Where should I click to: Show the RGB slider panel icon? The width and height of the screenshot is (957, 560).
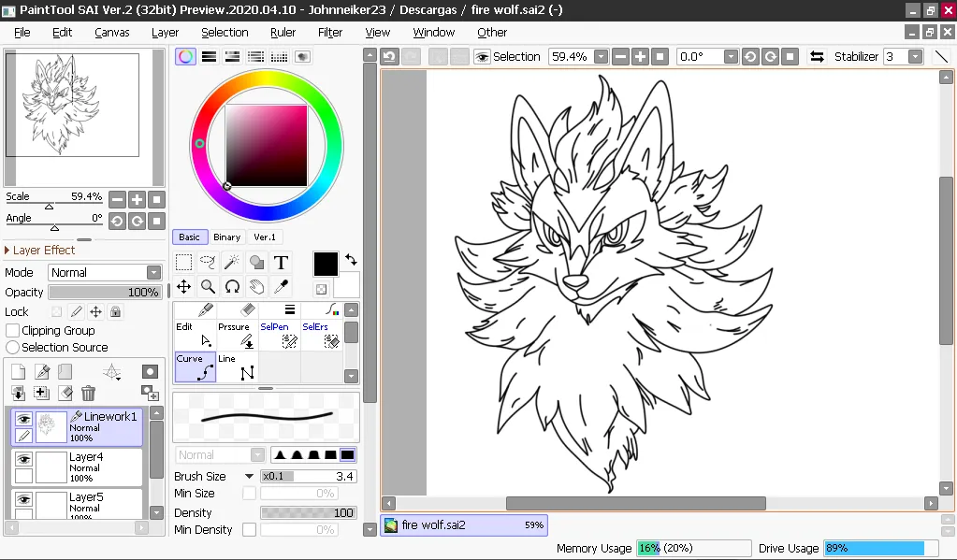tap(210, 57)
